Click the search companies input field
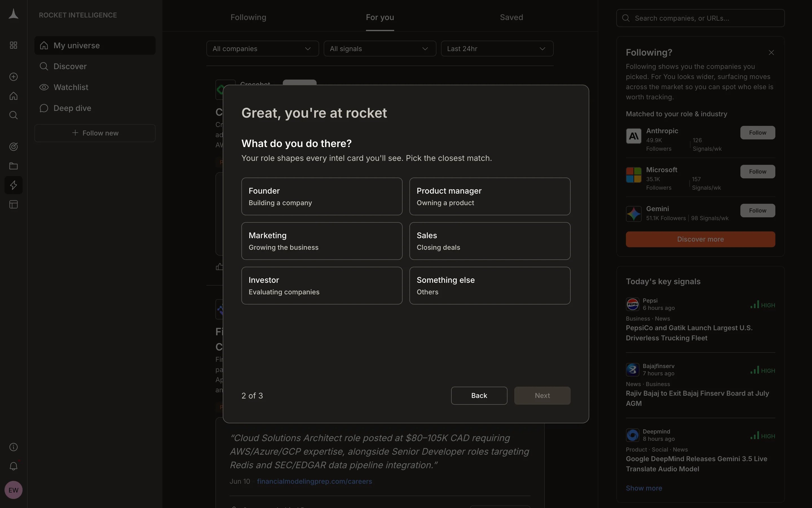This screenshot has height=508, width=812. pos(700,18)
